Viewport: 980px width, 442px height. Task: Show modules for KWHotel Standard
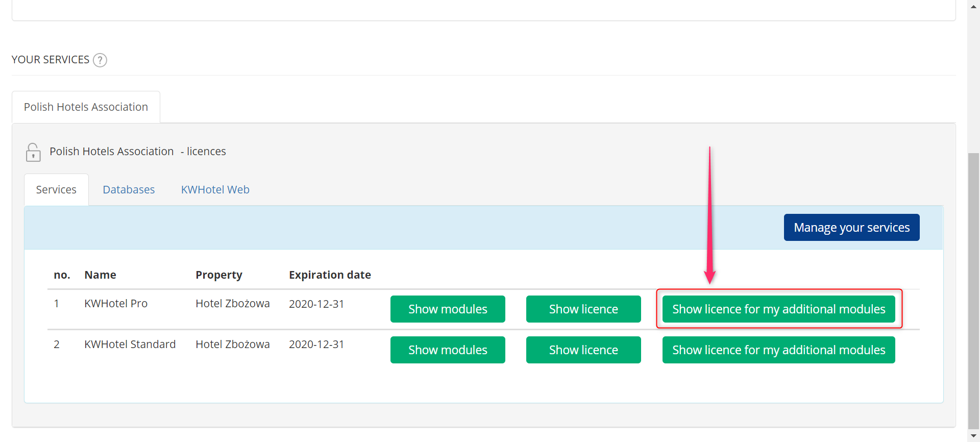pos(448,350)
